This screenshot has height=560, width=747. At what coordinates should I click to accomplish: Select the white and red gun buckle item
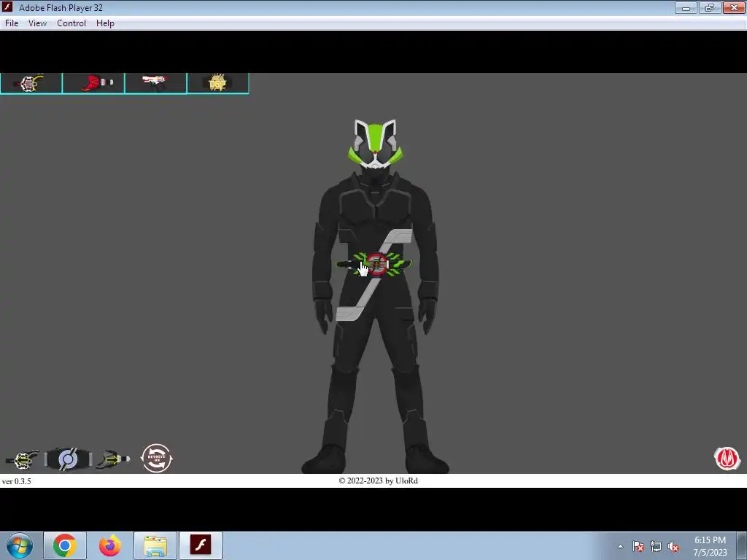(x=156, y=83)
